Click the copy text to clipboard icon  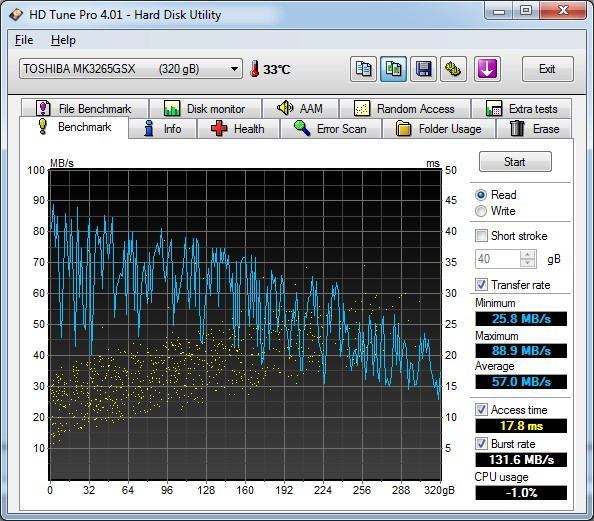363,69
